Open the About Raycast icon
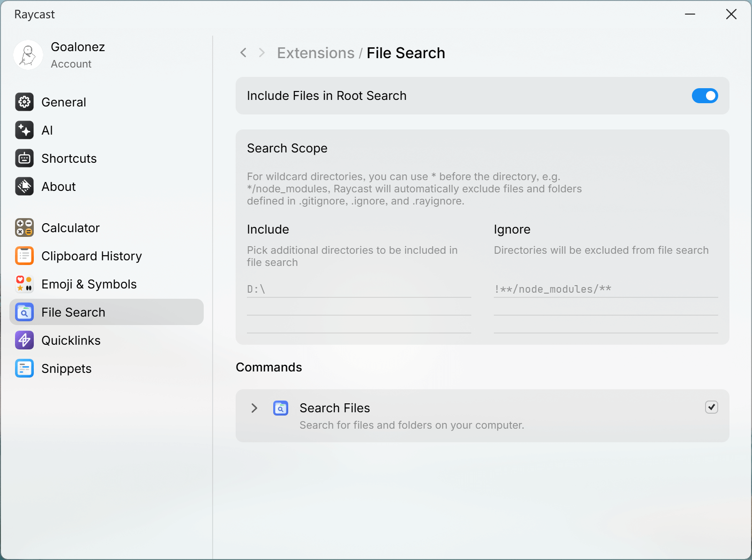This screenshot has width=752, height=560. 24,186
